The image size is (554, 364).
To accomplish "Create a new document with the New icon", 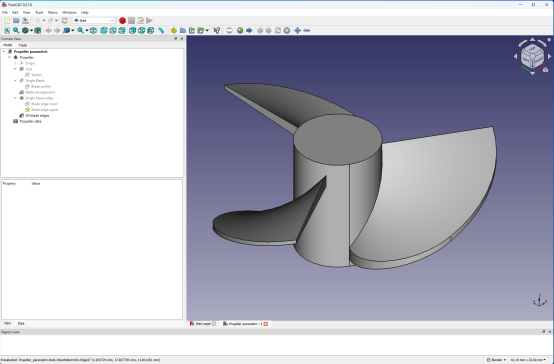I will pyautogui.click(x=7, y=20).
